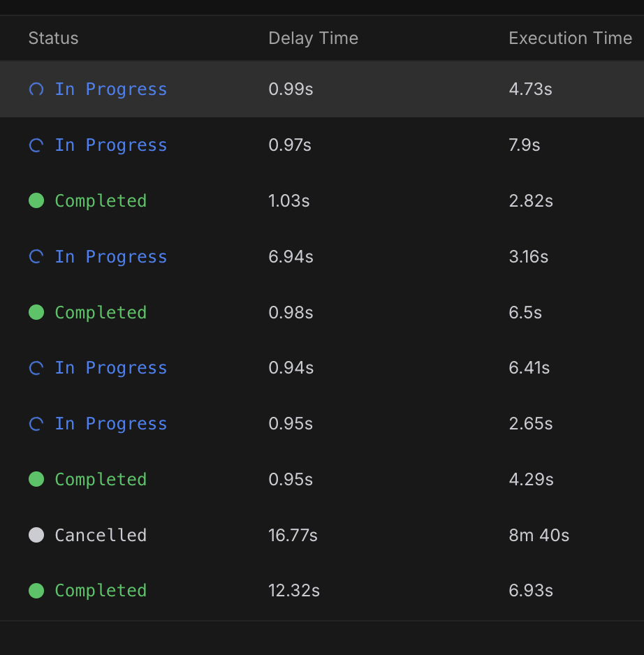Click the spinner icon in the 0.99s row

[x=36, y=89]
